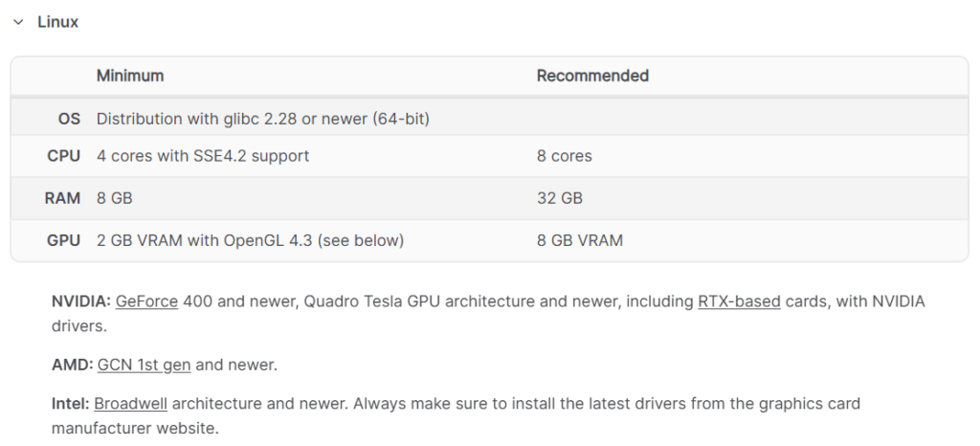Open the GeForce link
This screenshot has height=446, width=980.
(x=146, y=301)
